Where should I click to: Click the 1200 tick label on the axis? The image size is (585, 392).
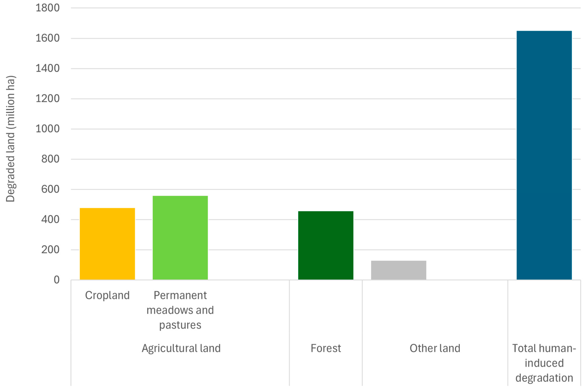(47, 99)
